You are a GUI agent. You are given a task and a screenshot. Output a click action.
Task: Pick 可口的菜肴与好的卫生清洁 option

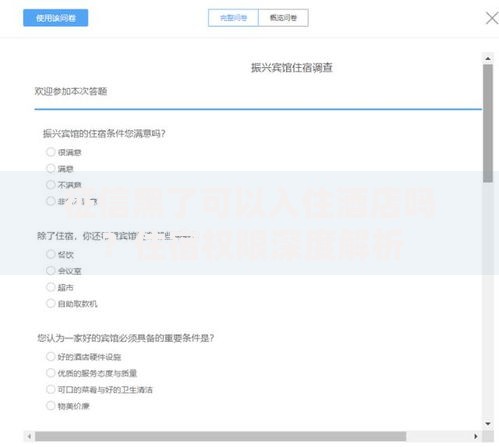click(51, 389)
